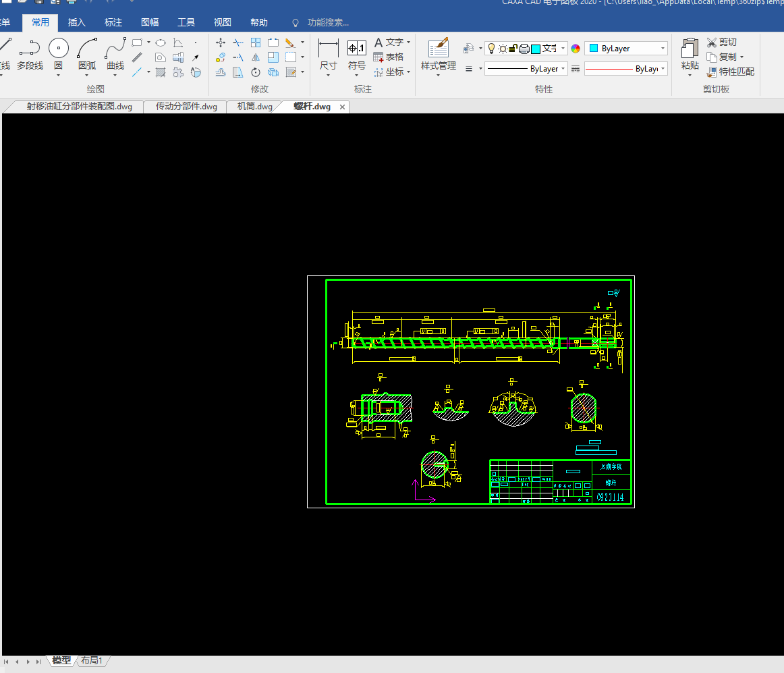Select the offset tool
Viewport: 784px width, 673px height.
[221, 72]
